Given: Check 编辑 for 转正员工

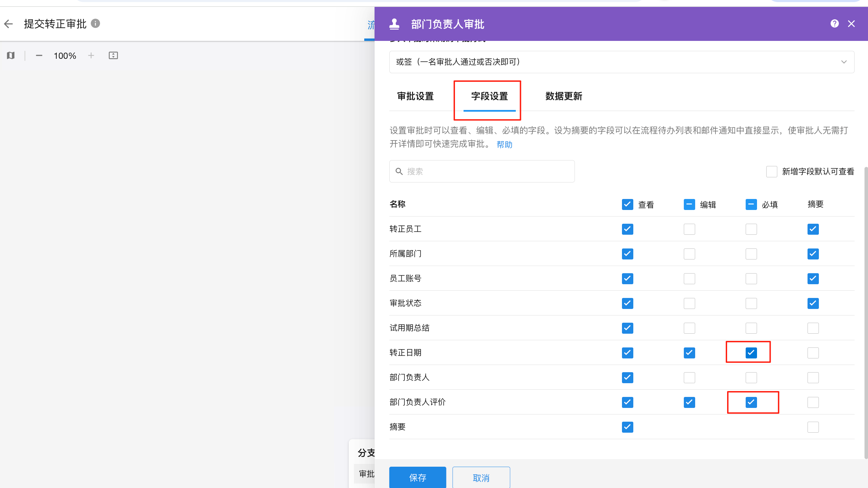Looking at the screenshot, I should pyautogui.click(x=689, y=229).
